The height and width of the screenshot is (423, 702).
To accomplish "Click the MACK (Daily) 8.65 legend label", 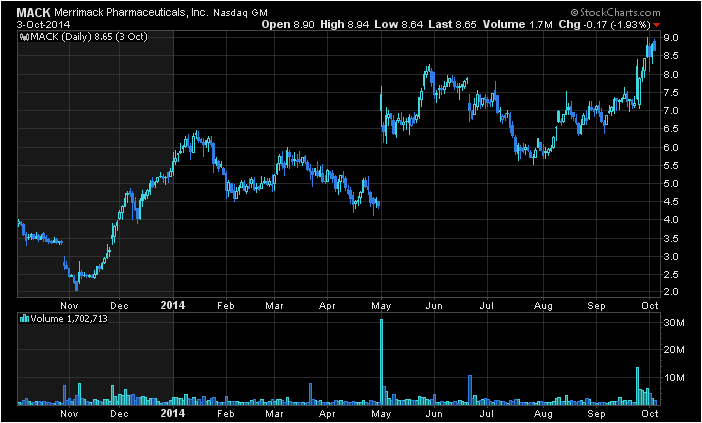I will click(x=89, y=37).
